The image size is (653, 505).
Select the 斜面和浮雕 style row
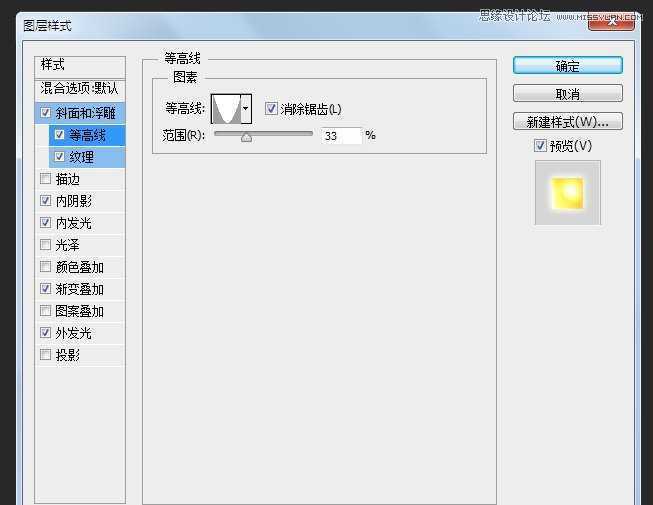coord(80,113)
